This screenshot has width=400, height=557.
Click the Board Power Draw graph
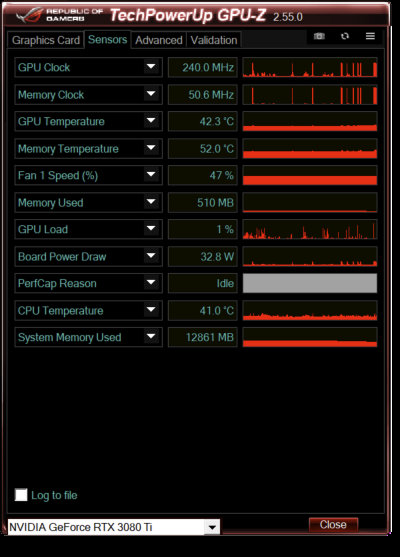310,256
